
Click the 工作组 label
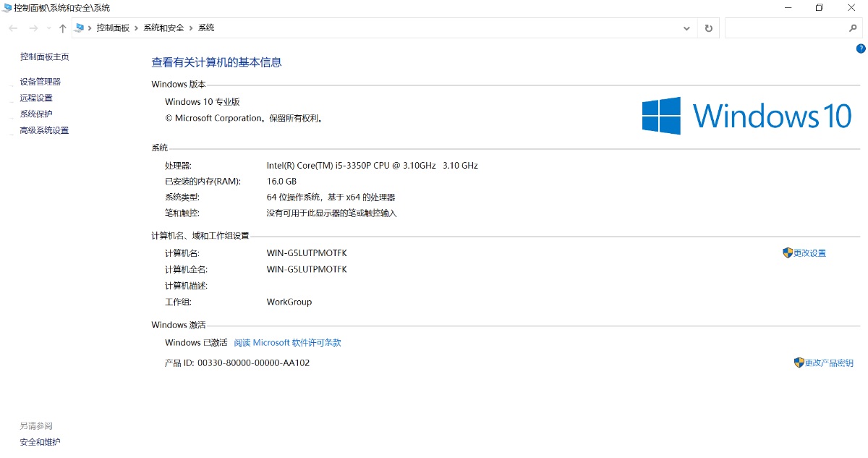click(178, 302)
